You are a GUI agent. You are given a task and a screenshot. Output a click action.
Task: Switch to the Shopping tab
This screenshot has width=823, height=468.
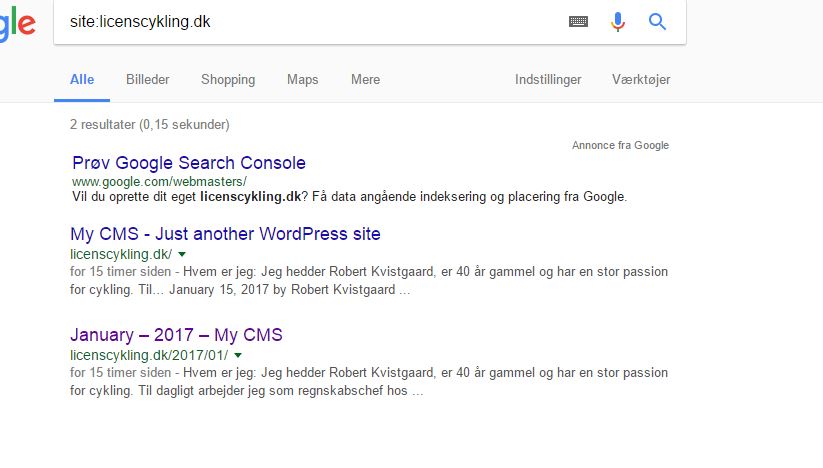click(x=228, y=80)
